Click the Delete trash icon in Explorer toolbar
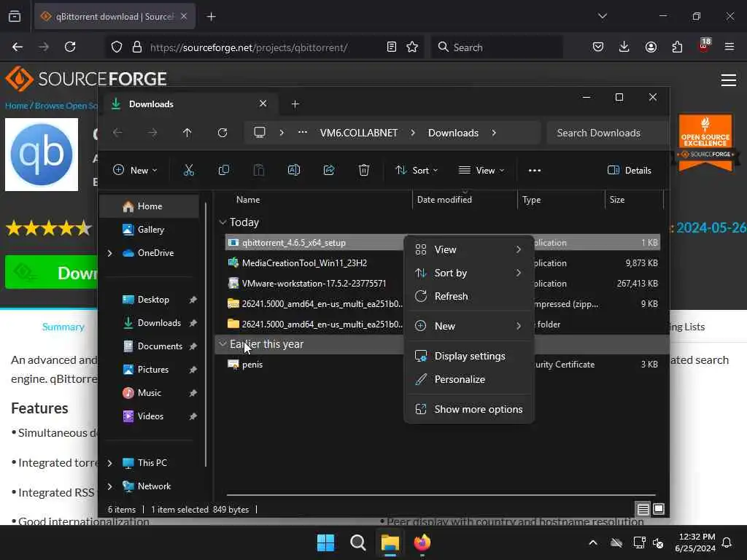747x560 pixels. tap(364, 170)
